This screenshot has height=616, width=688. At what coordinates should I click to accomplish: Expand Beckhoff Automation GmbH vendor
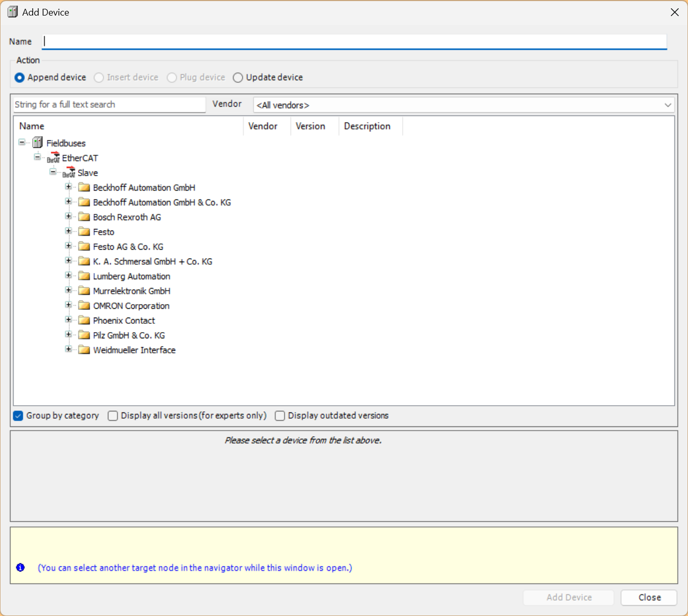[x=68, y=187]
